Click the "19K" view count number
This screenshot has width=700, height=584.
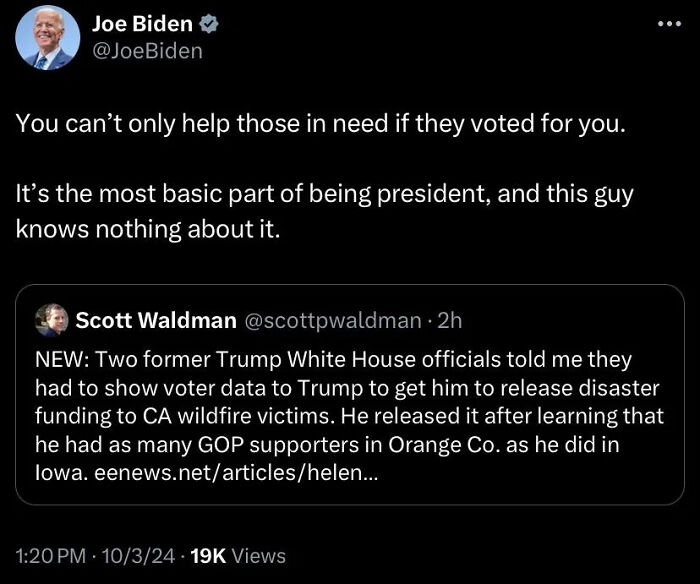pos(209,556)
